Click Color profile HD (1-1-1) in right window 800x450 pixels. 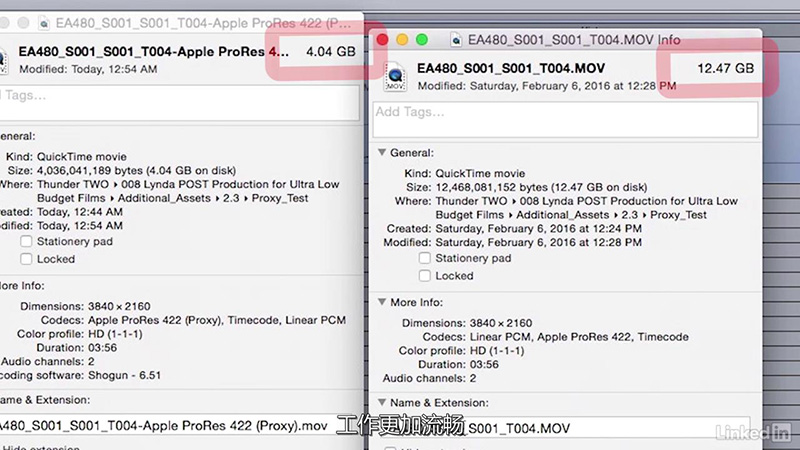(x=496, y=351)
